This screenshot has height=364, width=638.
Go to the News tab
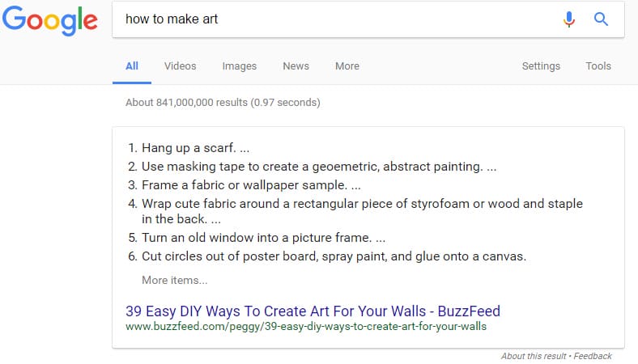click(x=296, y=66)
